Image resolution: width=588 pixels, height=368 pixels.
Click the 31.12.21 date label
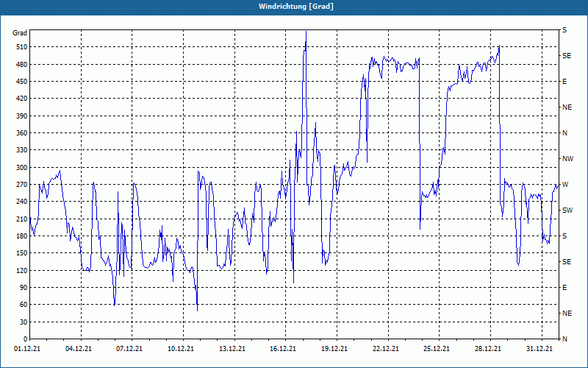[x=539, y=349]
